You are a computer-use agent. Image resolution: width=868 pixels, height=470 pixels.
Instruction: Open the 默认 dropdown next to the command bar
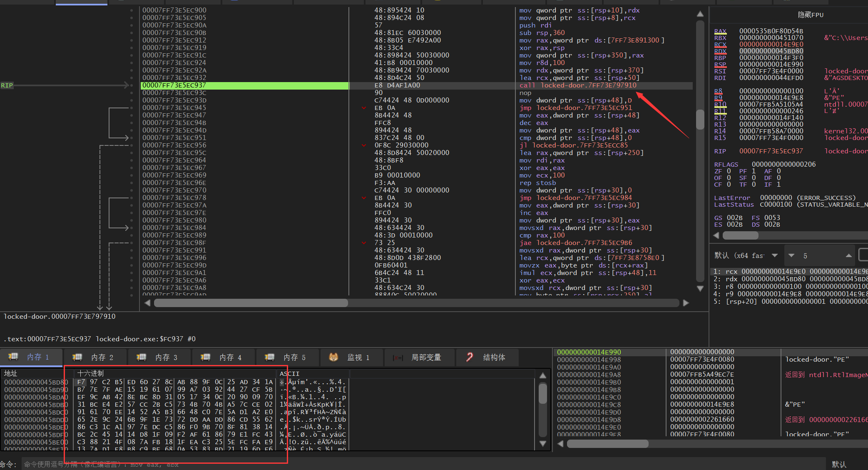(846, 464)
